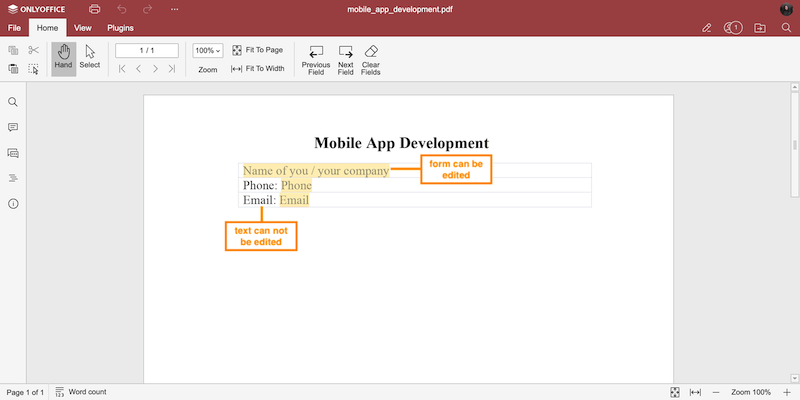The image size is (800, 400).
Task: Open the three-dots more options menu
Action: pos(175,9)
